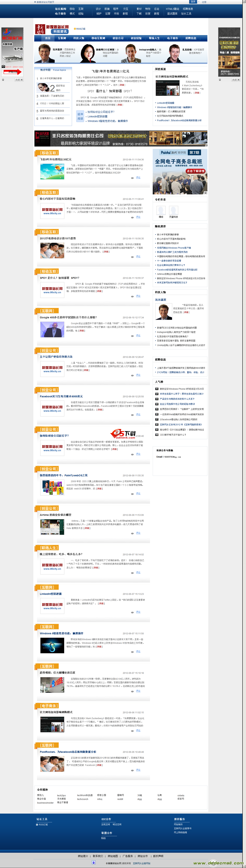Viewport: 246px width, 868px height.
Task: Click the 注册 register link
Action: tap(204, 2)
